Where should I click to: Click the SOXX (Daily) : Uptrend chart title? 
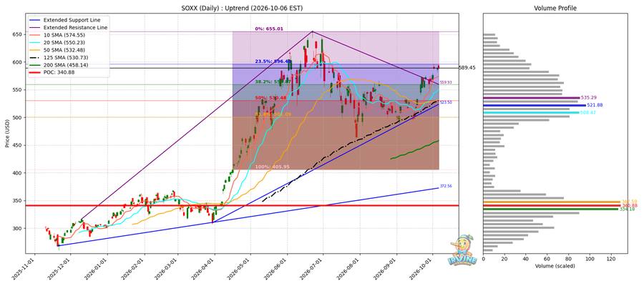(x=243, y=8)
